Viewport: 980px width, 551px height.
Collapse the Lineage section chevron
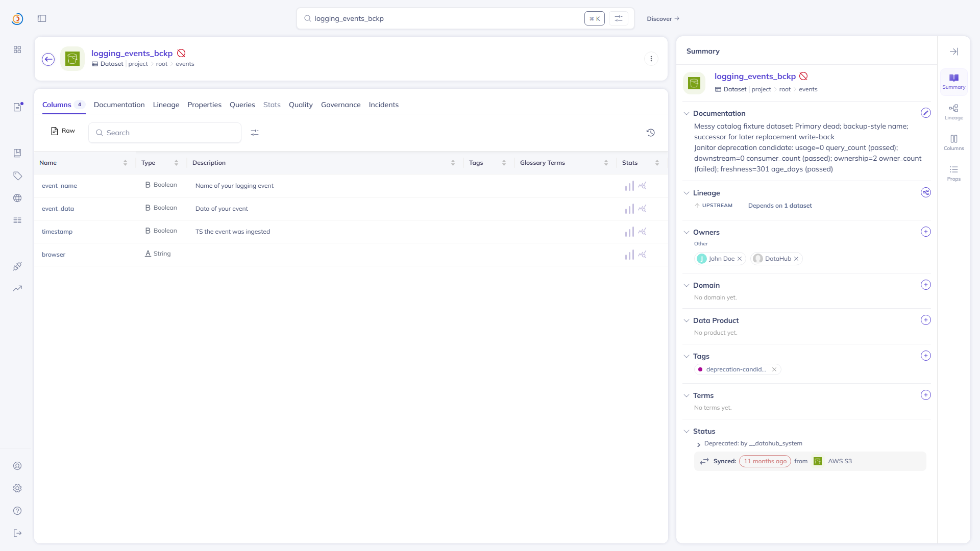click(687, 193)
